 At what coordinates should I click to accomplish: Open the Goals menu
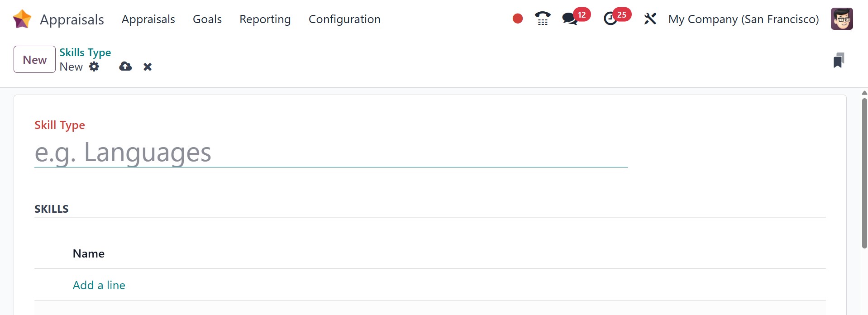pos(207,19)
